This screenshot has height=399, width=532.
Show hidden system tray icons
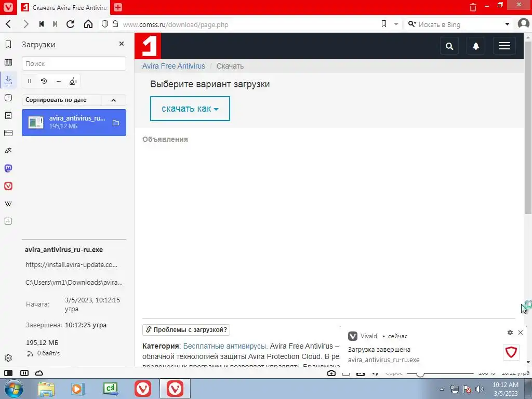pyautogui.click(x=442, y=390)
